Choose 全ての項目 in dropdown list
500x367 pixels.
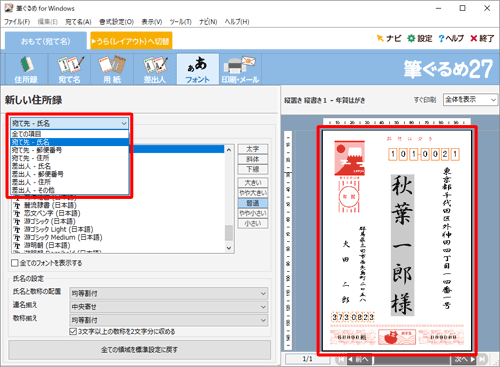[69, 134]
